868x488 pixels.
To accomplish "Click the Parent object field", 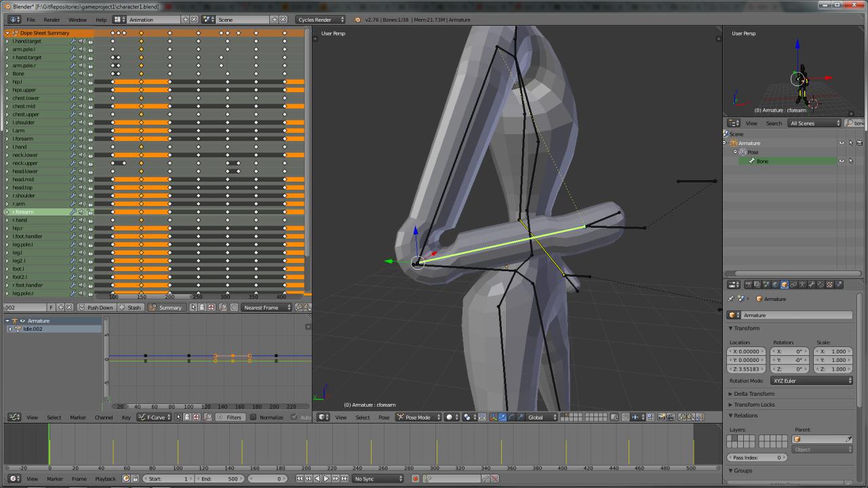I will click(823, 439).
